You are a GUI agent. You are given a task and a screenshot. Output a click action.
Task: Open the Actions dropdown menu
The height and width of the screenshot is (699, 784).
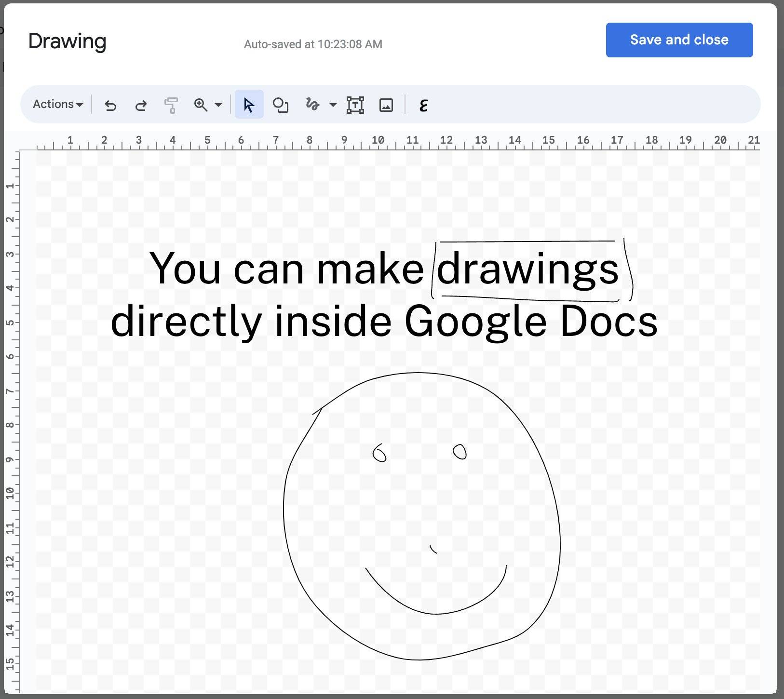coord(57,104)
